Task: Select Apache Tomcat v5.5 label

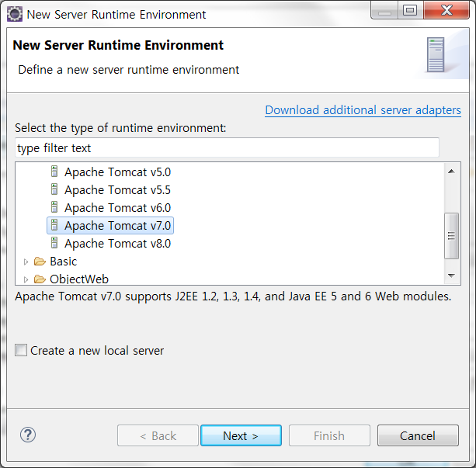Action: pyautogui.click(x=118, y=190)
